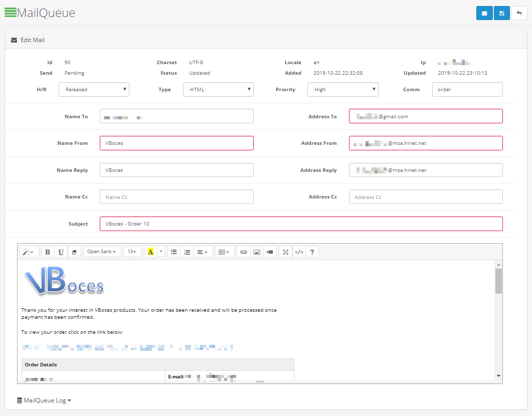Click the Edit Mail envelope icon

[x=14, y=40]
